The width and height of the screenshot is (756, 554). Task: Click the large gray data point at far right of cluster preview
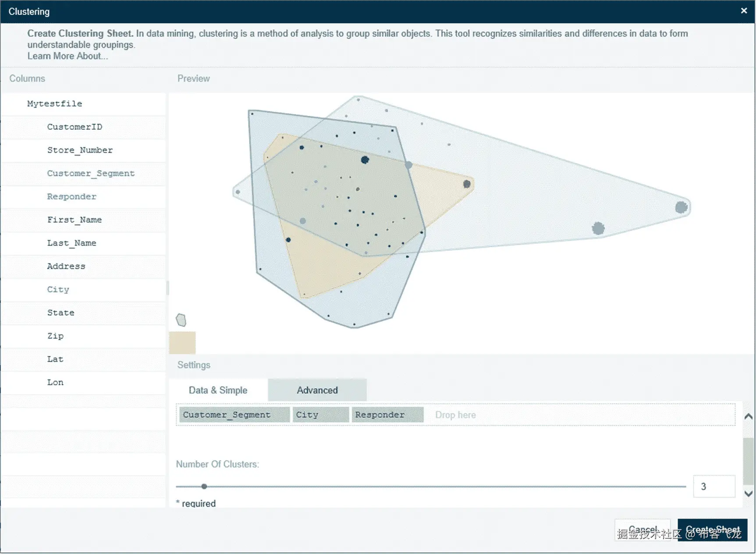681,207
